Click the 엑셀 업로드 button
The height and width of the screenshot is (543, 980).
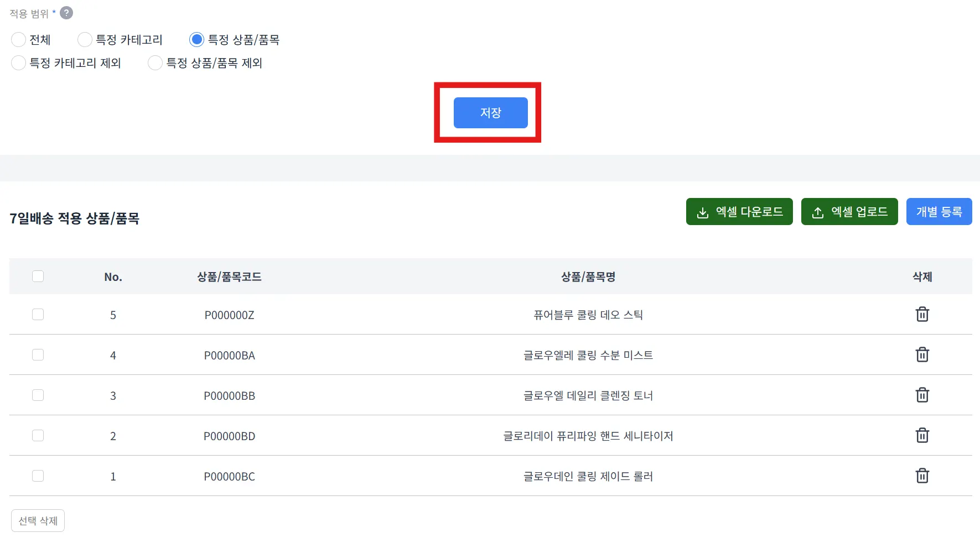coord(849,212)
